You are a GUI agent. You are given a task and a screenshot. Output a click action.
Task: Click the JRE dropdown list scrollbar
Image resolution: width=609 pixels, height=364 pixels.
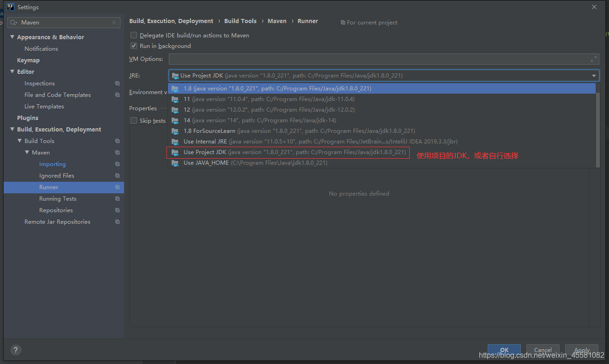(598, 130)
